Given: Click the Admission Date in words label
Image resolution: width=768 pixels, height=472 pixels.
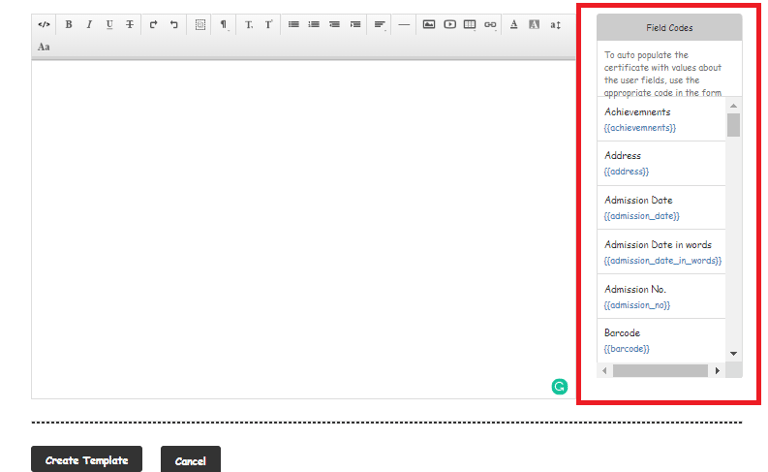Looking at the screenshot, I should [x=658, y=244].
